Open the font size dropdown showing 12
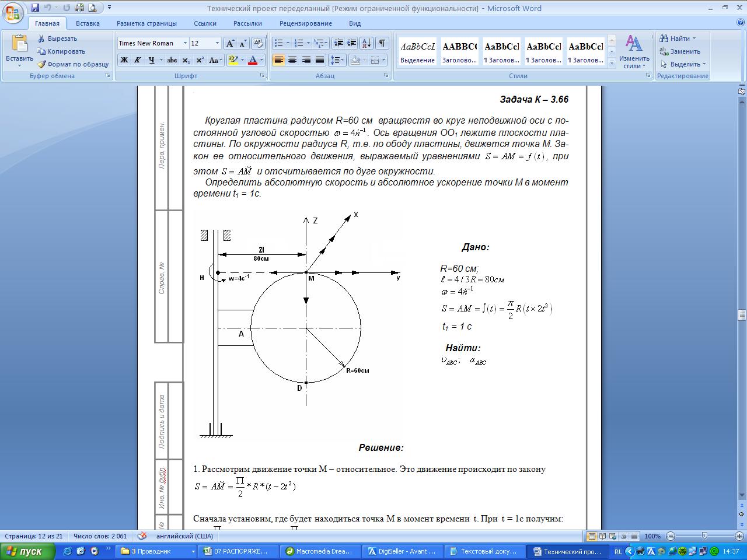 tap(218, 43)
